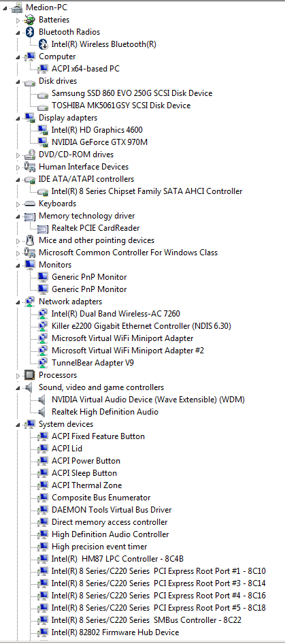Viewport: 285px width, 644px height.
Task: Expand the DVD/CD-ROM drives category
Action: point(18,155)
